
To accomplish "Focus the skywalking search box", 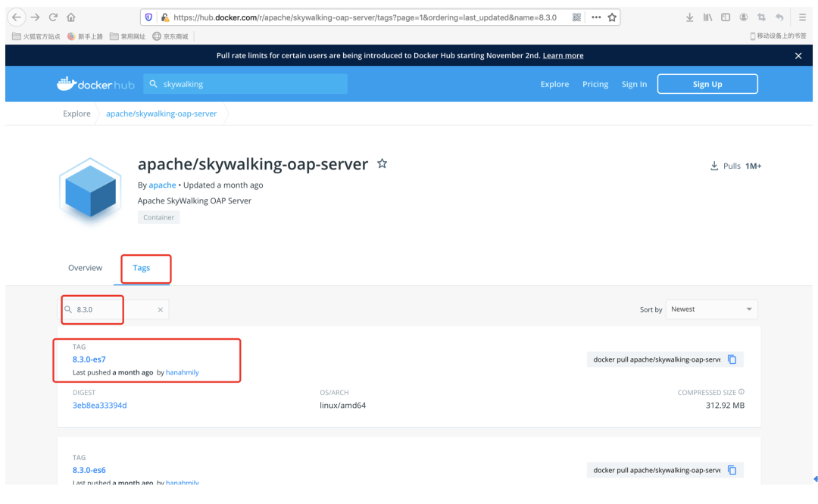I will click(245, 84).
